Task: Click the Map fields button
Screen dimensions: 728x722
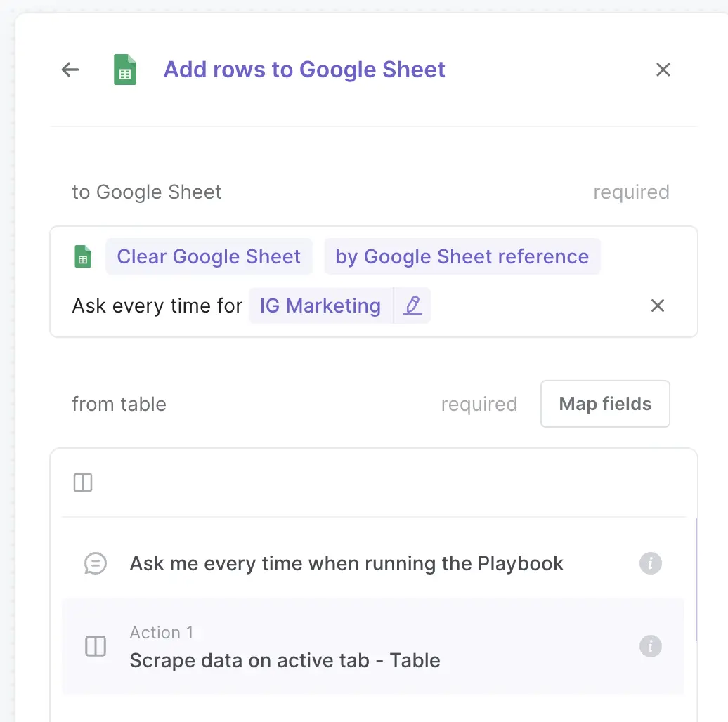Action: (605, 404)
